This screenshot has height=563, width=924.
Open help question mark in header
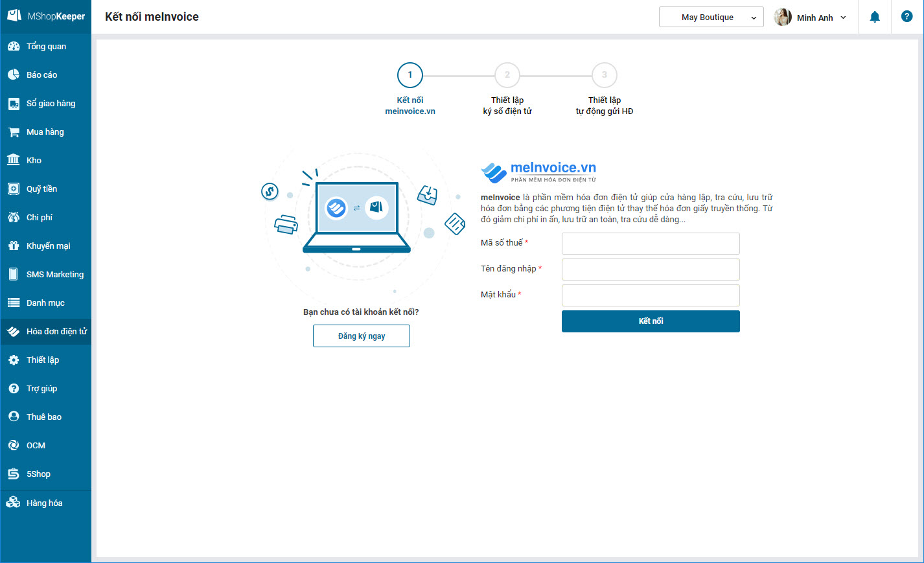907,17
